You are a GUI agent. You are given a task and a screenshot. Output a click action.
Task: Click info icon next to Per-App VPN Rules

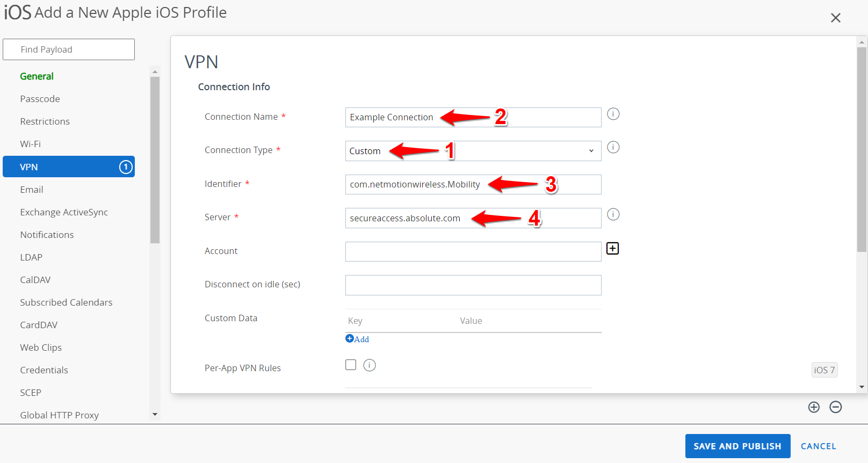(x=370, y=365)
